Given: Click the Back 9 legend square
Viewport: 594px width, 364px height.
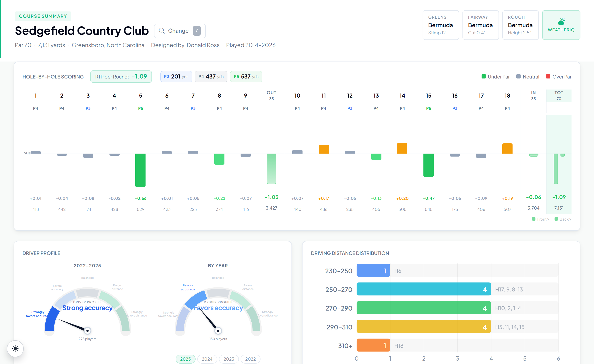Looking at the screenshot, I should coord(556,219).
